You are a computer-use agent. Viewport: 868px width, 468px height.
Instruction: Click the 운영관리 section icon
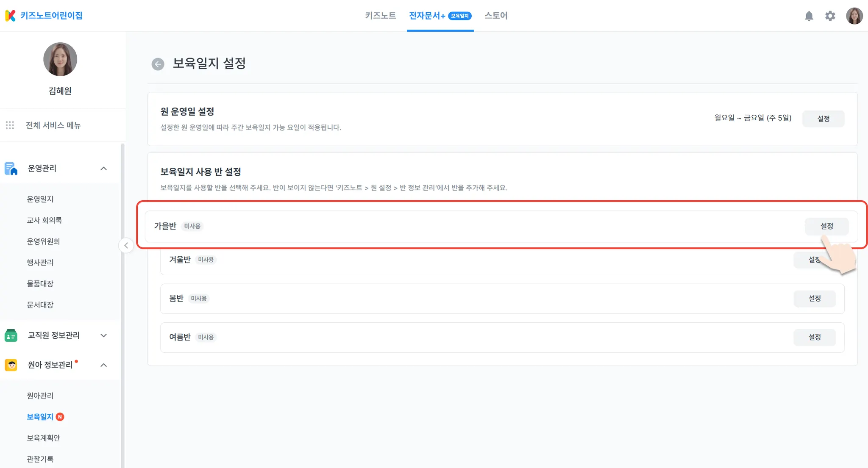pyautogui.click(x=11, y=169)
